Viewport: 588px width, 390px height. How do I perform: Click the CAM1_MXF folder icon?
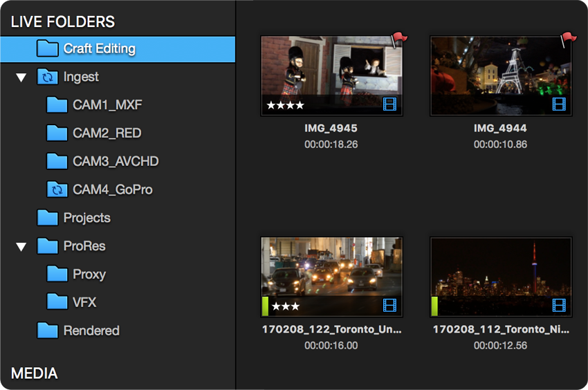coord(57,104)
